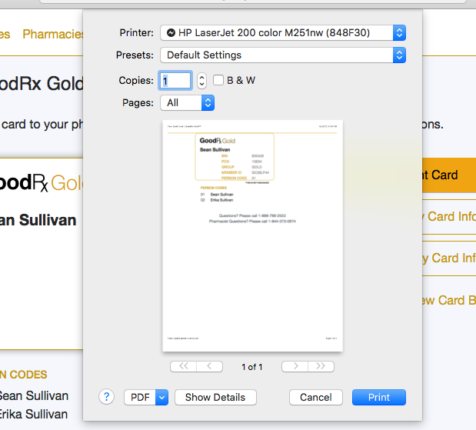Screen dimensions: 476x430
Task: Open Pharmacies tab in the webpage behind
Action: (x=53, y=34)
